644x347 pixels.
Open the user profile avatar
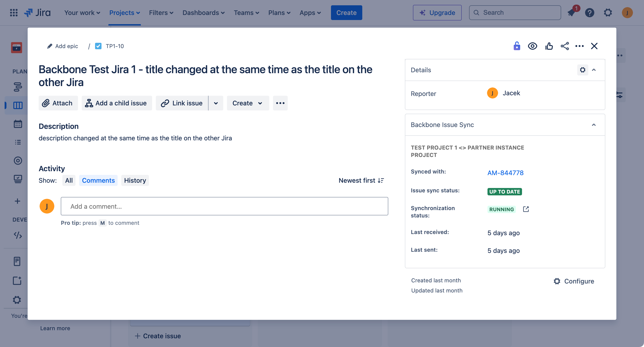[627, 12]
